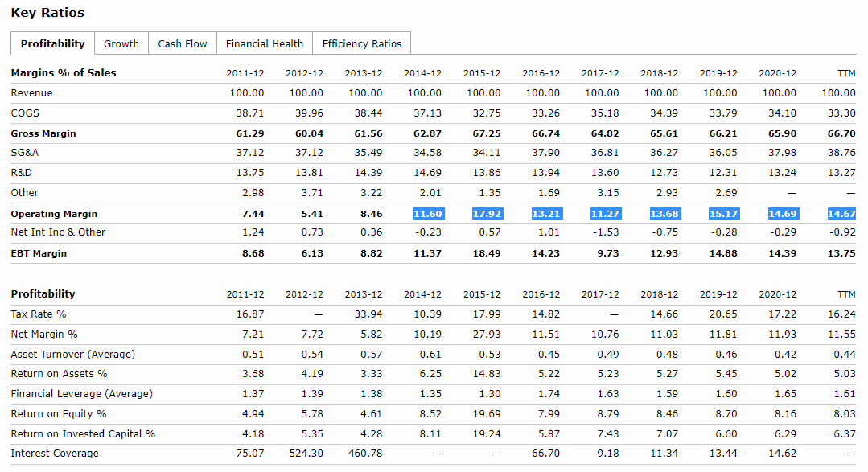Click the Gross Margin row label

43,133
